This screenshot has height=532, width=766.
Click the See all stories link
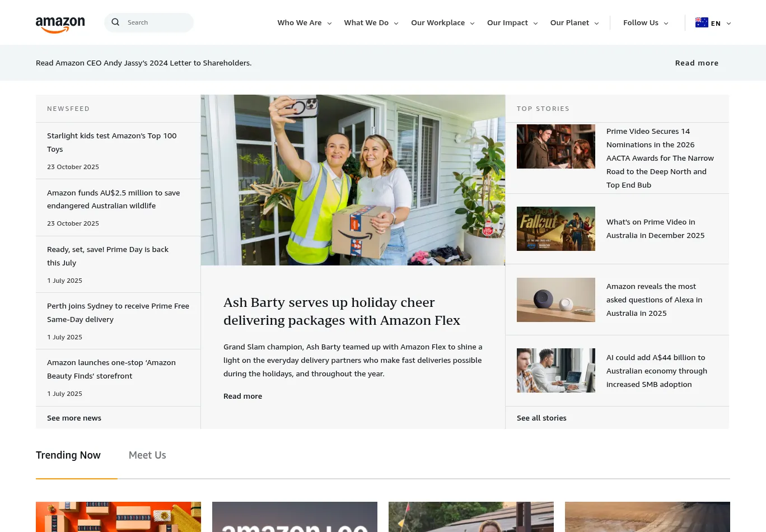coord(541,418)
